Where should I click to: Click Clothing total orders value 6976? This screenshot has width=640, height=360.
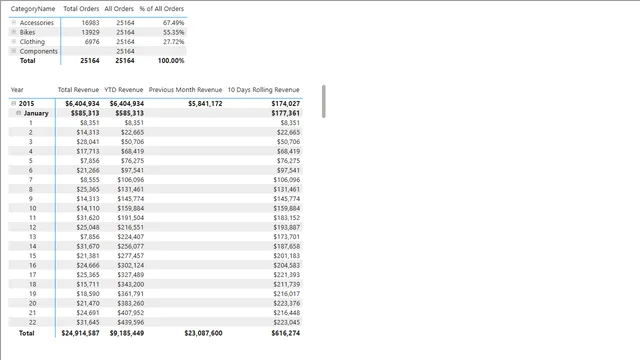click(x=92, y=42)
